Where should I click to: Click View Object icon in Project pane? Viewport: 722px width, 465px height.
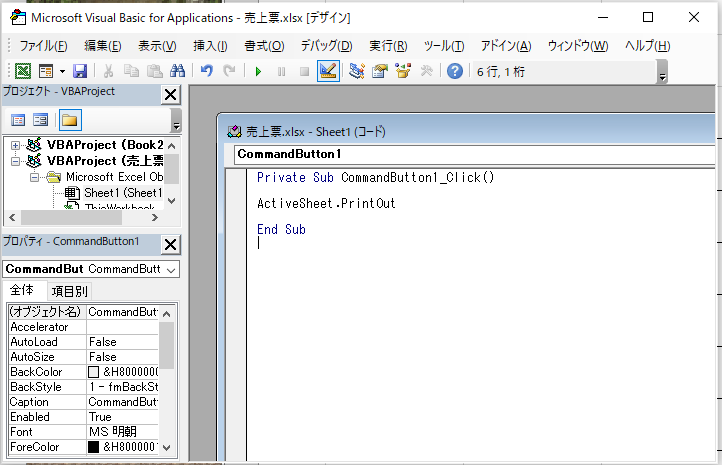[41, 120]
